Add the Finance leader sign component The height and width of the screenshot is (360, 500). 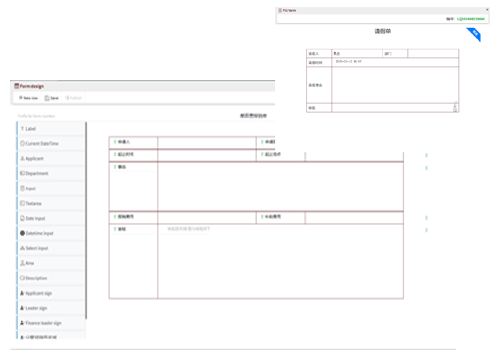[51, 323]
